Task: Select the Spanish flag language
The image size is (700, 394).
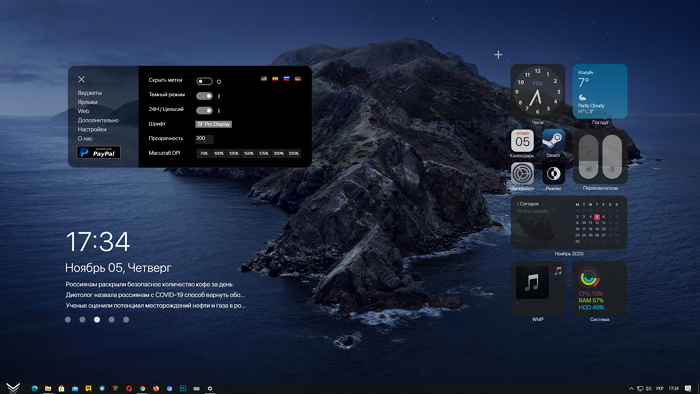Action: tap(275, 79)
